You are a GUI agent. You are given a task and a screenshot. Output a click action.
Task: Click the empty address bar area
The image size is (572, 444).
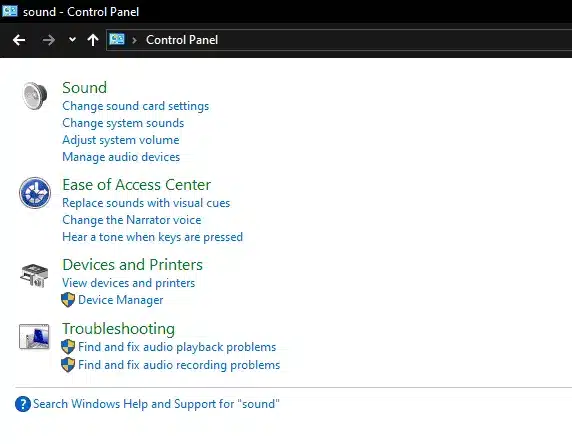pos(394,40)
